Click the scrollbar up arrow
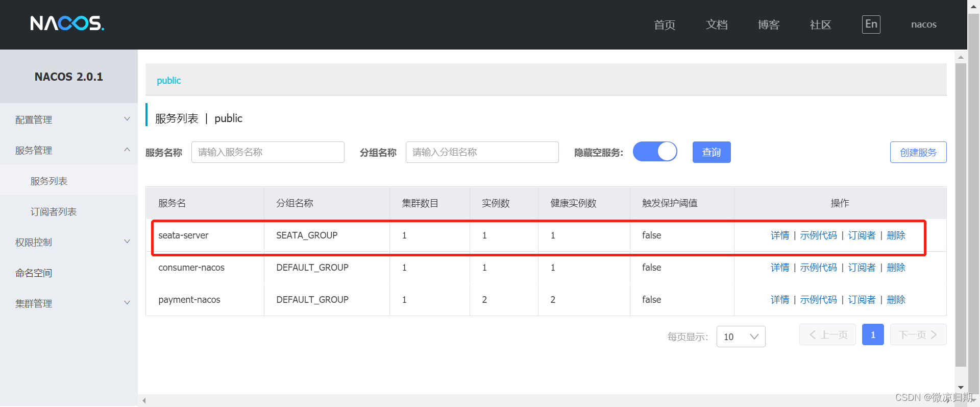Image resolution: width=980 pixels, height=407 pixels. point(961,57)
